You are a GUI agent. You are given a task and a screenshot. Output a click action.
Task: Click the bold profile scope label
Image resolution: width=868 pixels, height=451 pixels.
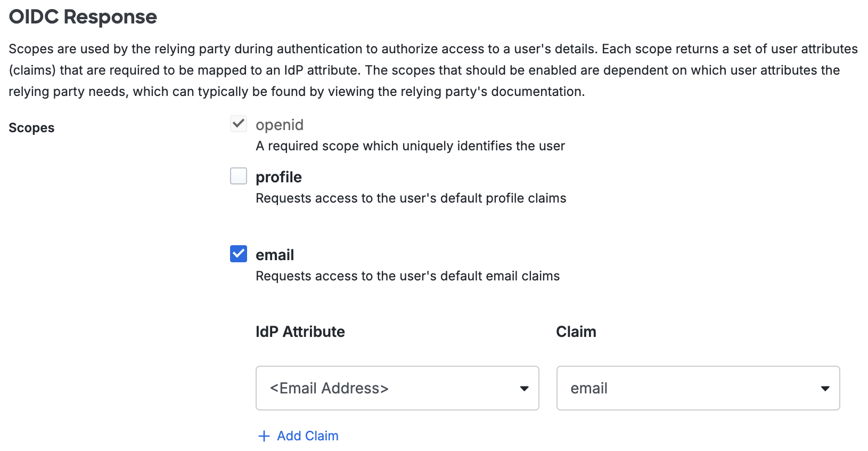(279, 177)
